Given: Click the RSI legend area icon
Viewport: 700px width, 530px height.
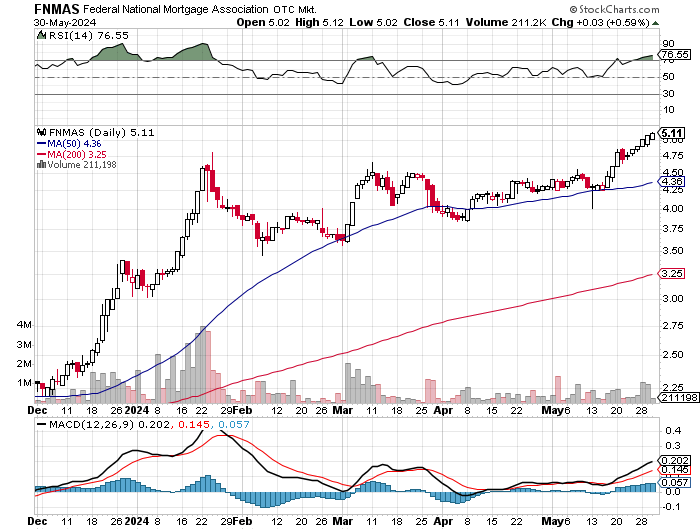Looking at the screenshot, I should point(42,35).
